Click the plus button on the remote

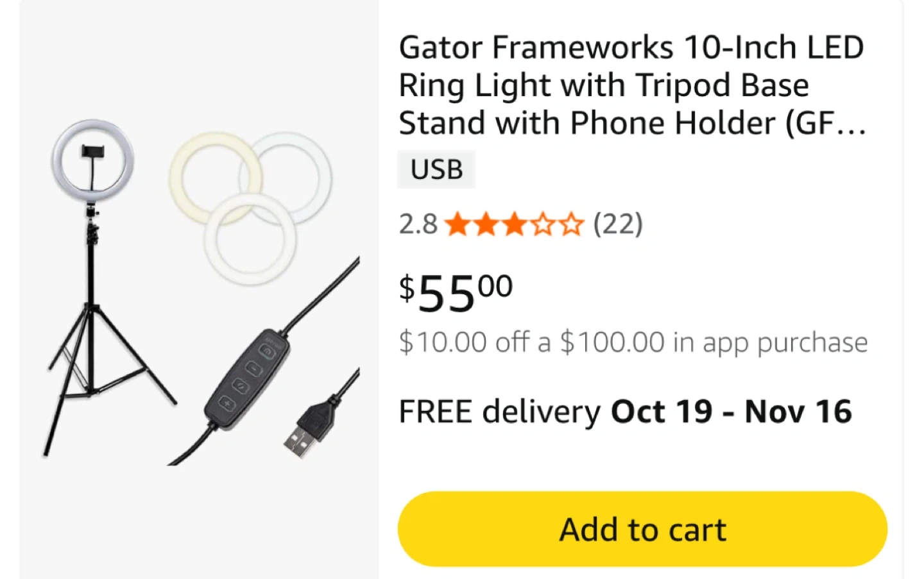227,403
